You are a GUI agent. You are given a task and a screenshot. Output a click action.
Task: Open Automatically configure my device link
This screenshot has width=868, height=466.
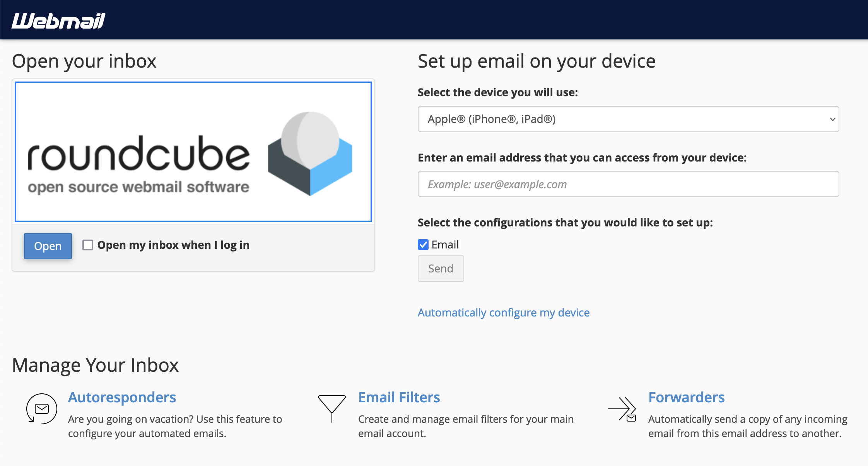[x=504, y=312]
